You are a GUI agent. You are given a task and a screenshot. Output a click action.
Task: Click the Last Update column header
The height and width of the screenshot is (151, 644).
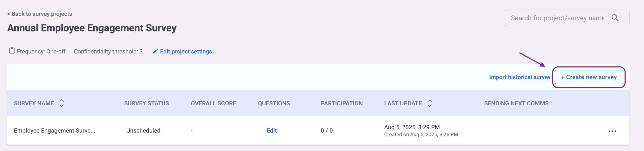pyautogui.click(x=403, y=103)
